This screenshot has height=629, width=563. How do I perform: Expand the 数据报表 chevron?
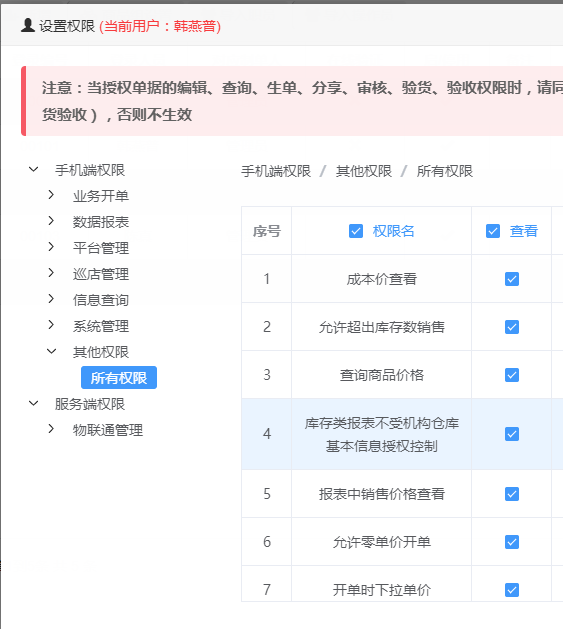click(51, 221)
